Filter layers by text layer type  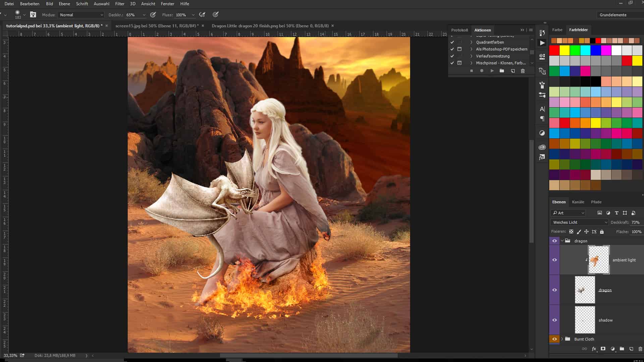coord(616,213)
